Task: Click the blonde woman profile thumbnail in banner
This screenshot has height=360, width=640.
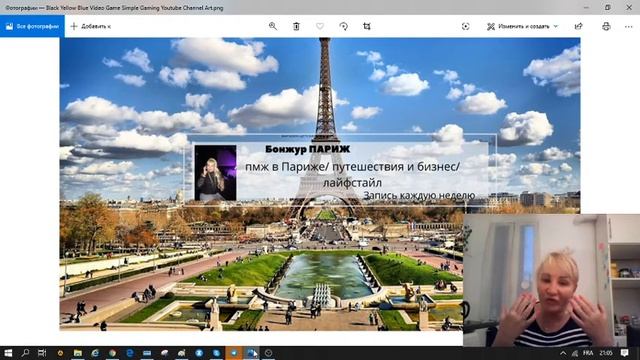Action: (x=216, y=172)
